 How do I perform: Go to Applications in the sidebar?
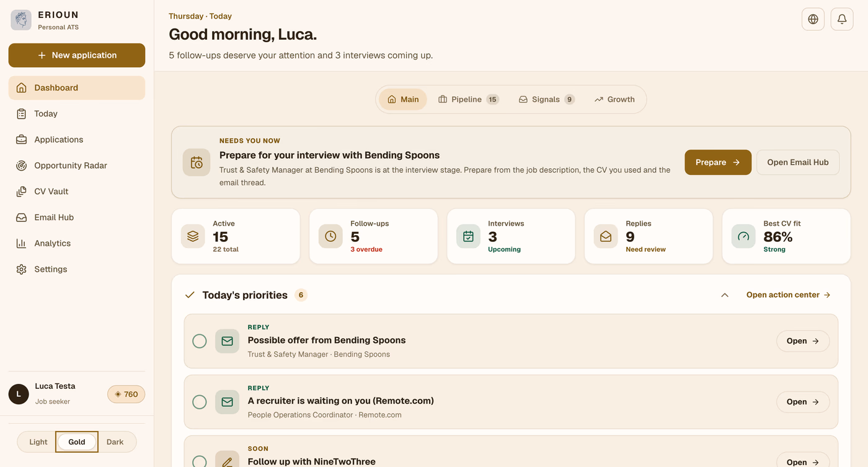coord(77,140)
